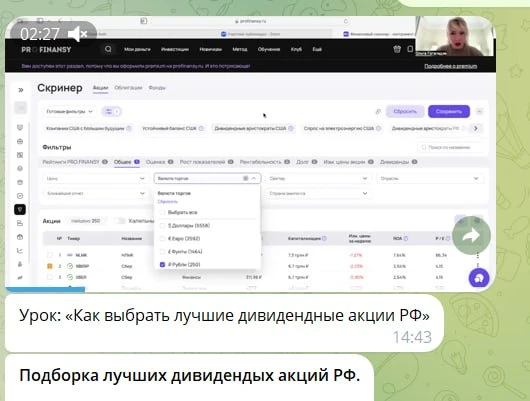This screenshot has height=401, width=530.
Task: Click text Подборка лучших дивидендых акций РФ.
Action: 190,375
